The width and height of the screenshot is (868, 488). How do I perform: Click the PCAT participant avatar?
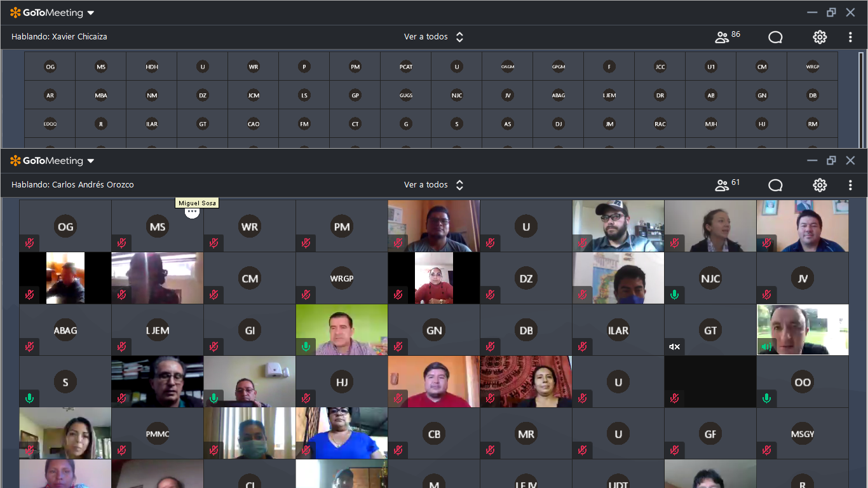coord(406,67)
